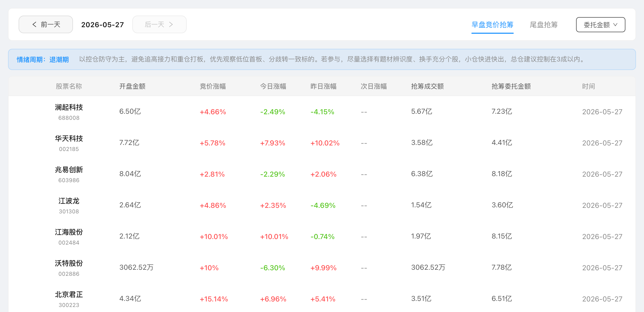This screenshot has height=312, width=644.
Task: Click 华天科技 yesterday change +10.02%
Action: [x=325, y=143]
